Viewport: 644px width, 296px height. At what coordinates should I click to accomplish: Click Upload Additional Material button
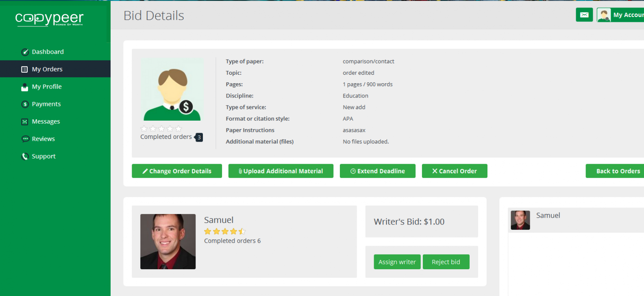tap(281, 171)
